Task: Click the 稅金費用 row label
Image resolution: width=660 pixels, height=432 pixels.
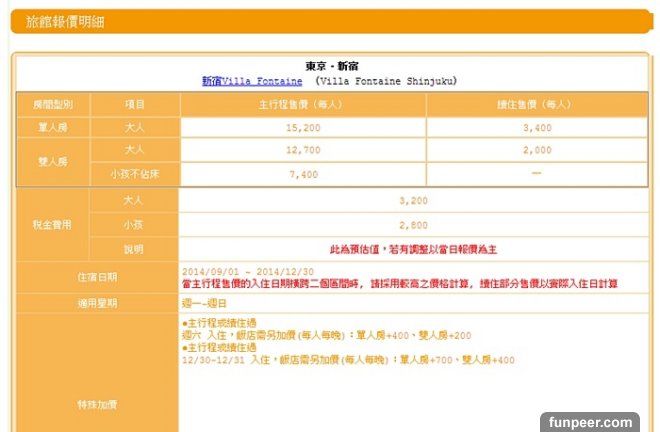Action: tap(52, 224)
